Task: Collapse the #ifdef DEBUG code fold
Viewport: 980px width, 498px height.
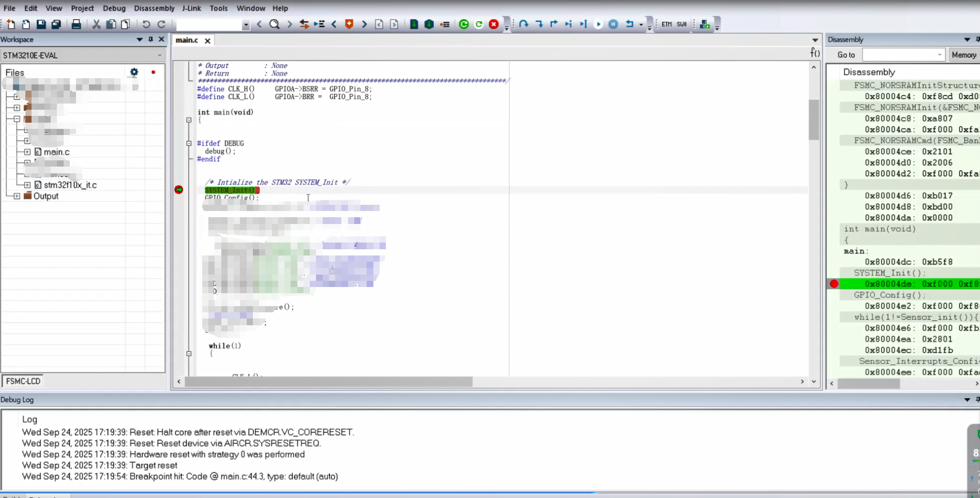Action: click(x=189, y=143)
